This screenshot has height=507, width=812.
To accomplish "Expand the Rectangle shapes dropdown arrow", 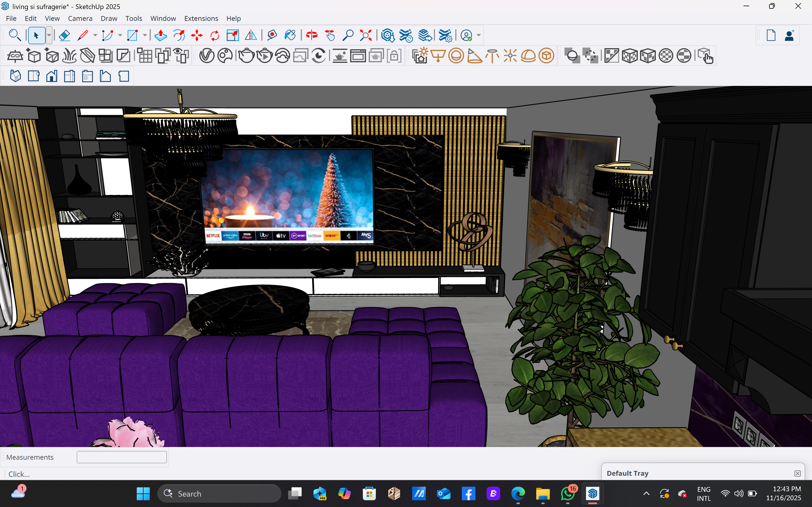I will coord(145,35).
